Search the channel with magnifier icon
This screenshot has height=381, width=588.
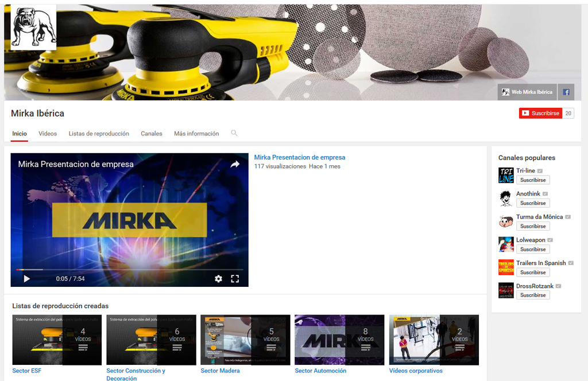234,133
